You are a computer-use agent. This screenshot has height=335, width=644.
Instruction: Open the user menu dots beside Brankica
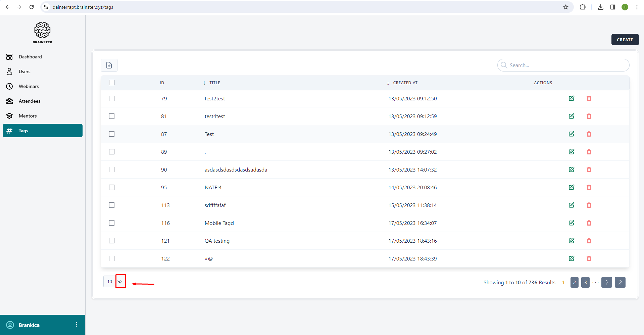(x=77, y=324)
